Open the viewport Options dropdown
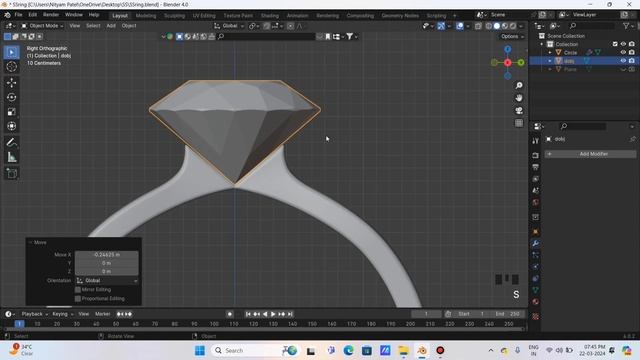The image size is (640, 360). (x=512, y=36)
